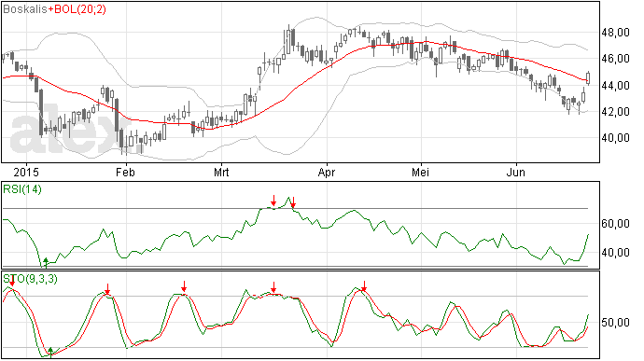The width and height of the screenshot is (644, 361).
Task: Click the green buy arrow in RSI panel
Action: click(x=46, y=261)
